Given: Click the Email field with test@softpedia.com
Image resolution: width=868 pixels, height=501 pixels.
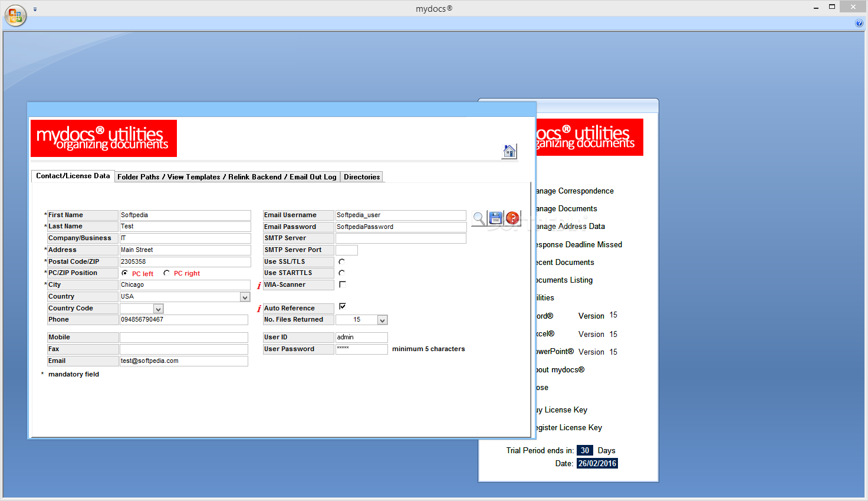Looking at the screenshot, I should point(184,361).
